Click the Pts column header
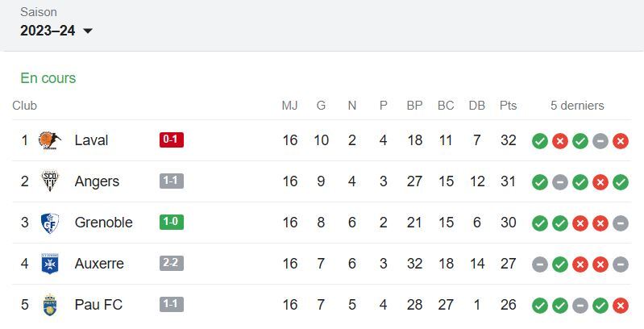 coord(508,106)
